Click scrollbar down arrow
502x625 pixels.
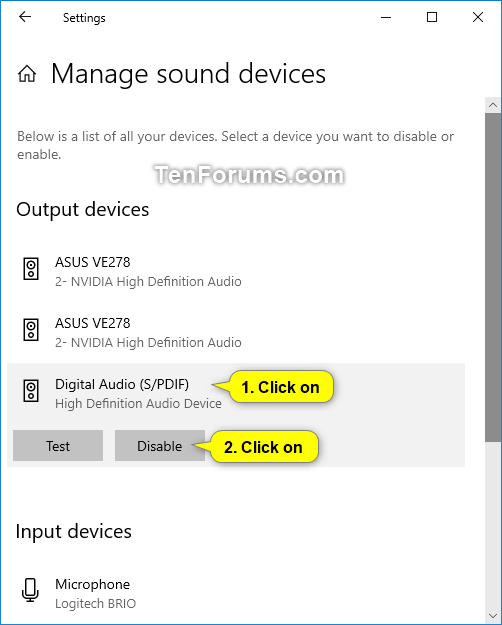493,616
